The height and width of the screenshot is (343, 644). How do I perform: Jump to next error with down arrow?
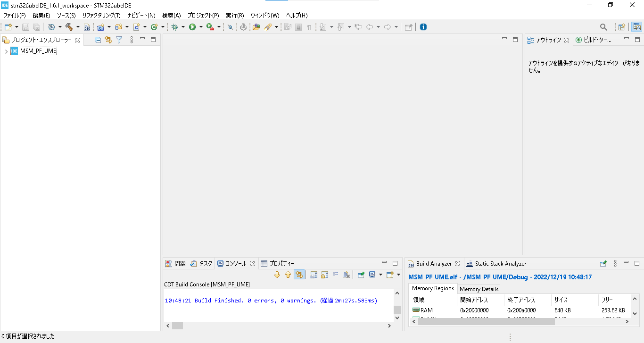(x=277, y=275)
